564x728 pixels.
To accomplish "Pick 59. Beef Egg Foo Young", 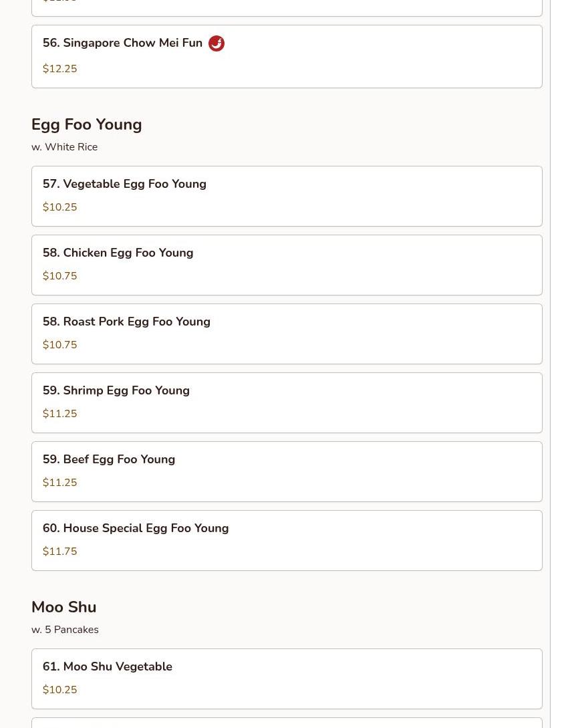I will (x=287, y=472).
